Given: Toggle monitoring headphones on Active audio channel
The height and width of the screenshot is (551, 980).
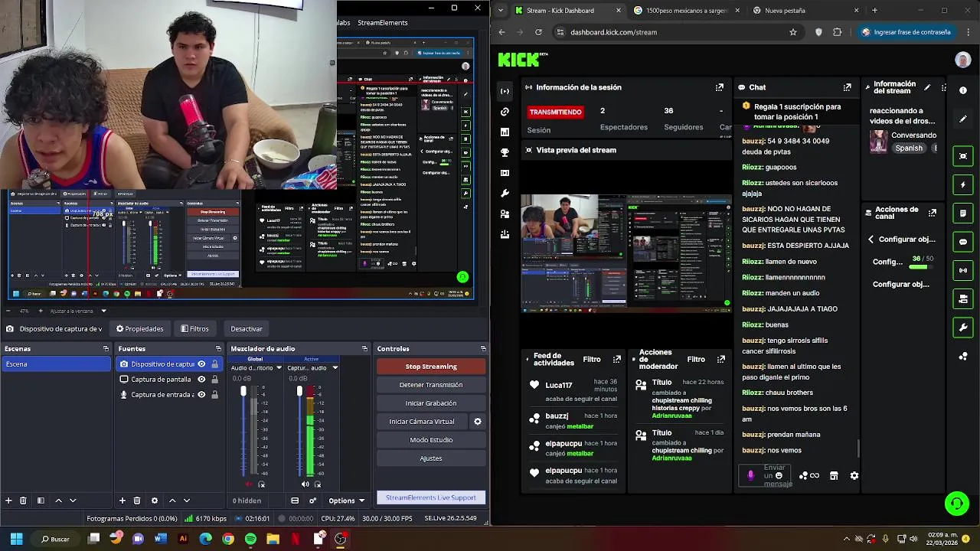Looking at the screenshot, I should click(x=318, y=484).
